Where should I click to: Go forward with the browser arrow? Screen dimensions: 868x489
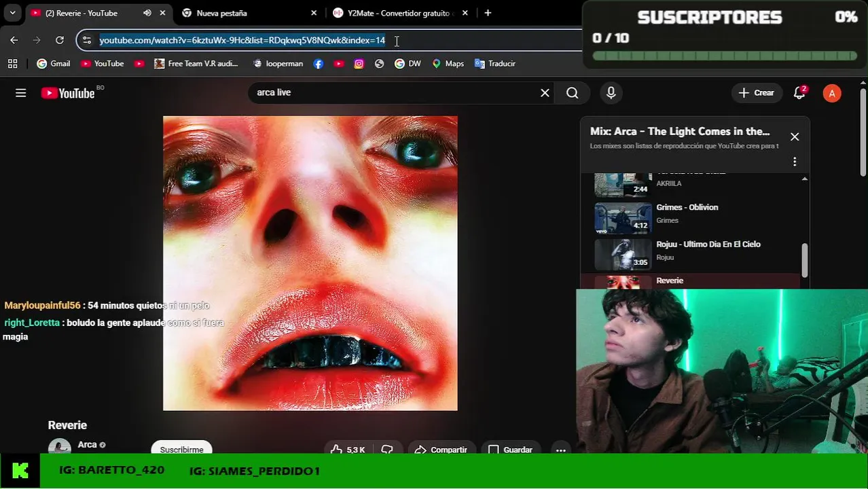point(37,40)
